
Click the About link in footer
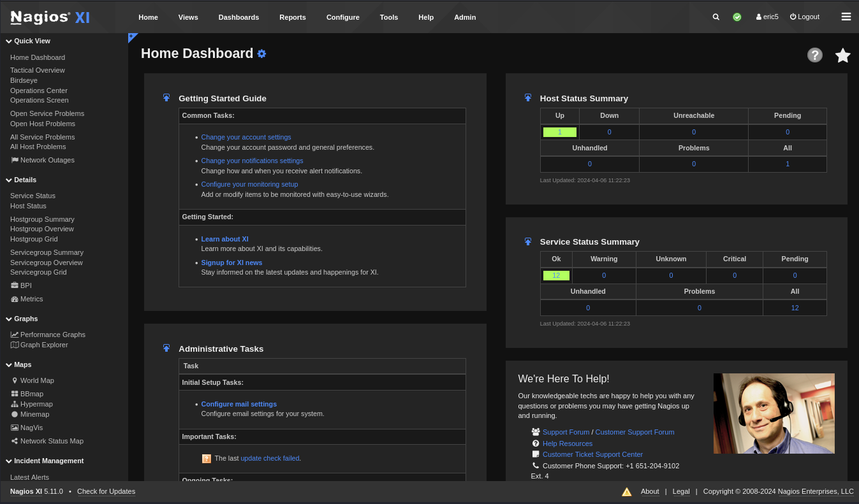point(650,491)
